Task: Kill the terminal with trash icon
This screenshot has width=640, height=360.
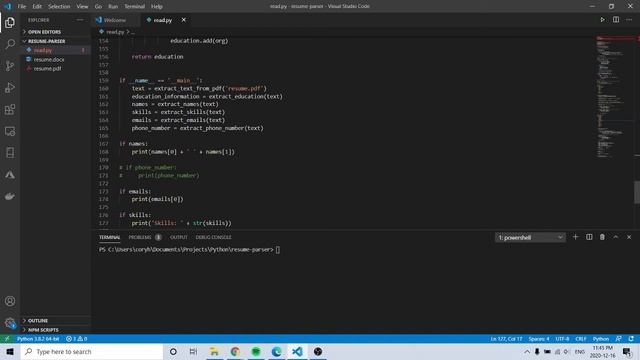Action: pos(602,237)
